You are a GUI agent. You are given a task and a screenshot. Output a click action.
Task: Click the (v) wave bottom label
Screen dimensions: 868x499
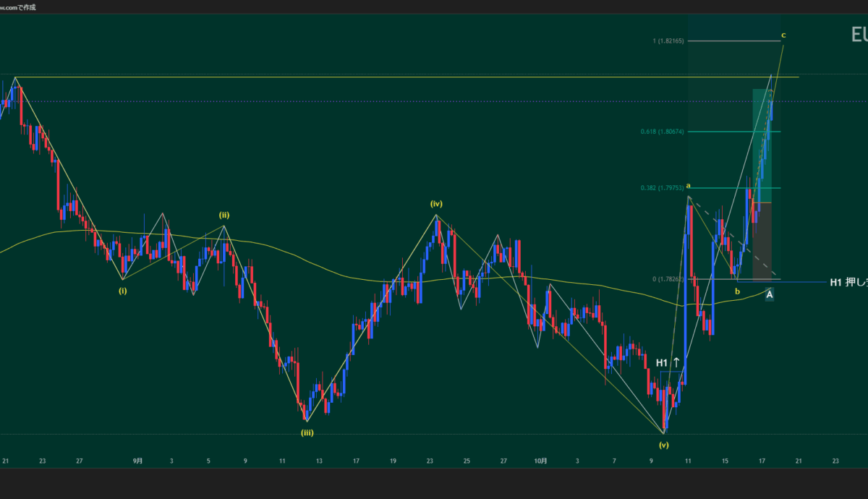tap(663, 445)
